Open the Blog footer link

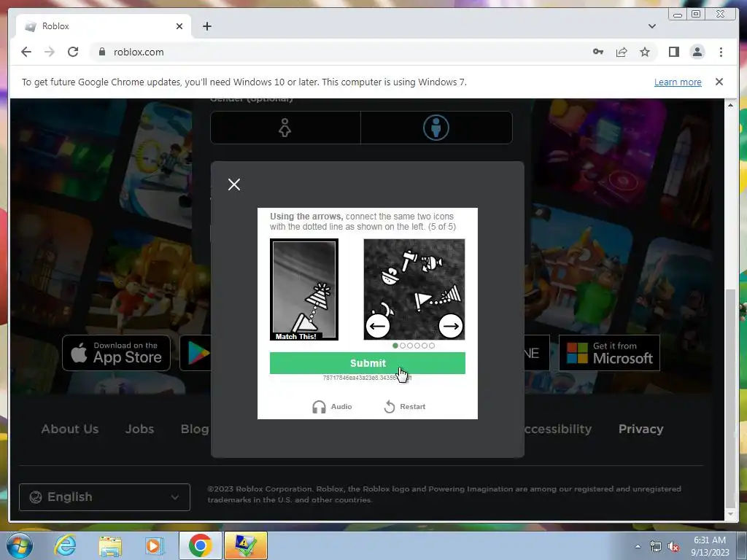point(195,429)
